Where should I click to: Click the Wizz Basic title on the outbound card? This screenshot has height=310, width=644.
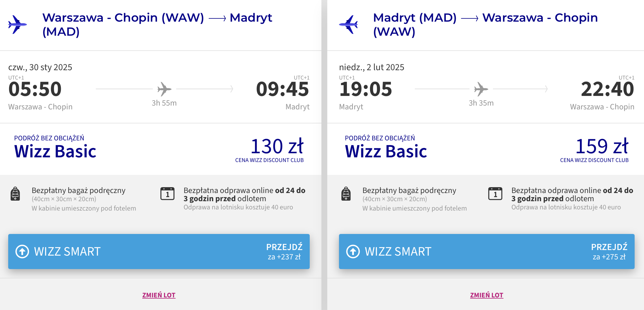(x=55, y=151)
